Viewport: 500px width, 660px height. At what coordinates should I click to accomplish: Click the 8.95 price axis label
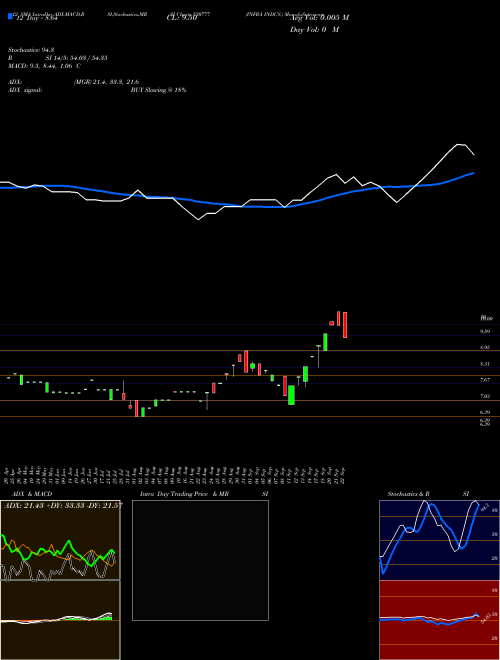485,348
